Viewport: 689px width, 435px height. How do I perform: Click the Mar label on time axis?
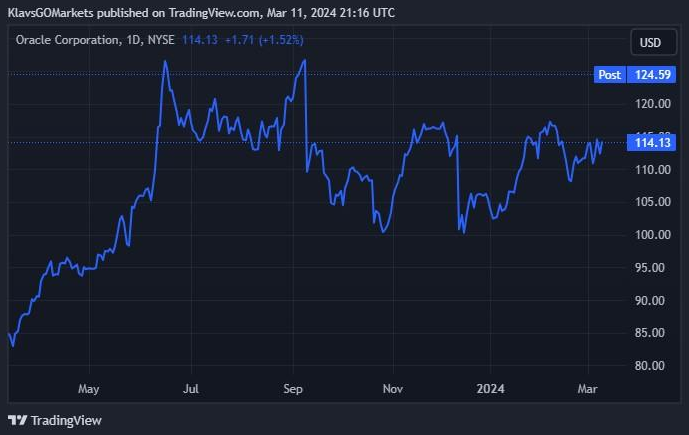[x=588, y=387]
